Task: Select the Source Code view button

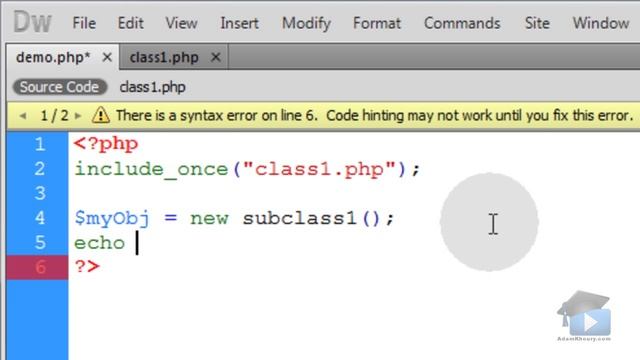Action: point(60,87)
